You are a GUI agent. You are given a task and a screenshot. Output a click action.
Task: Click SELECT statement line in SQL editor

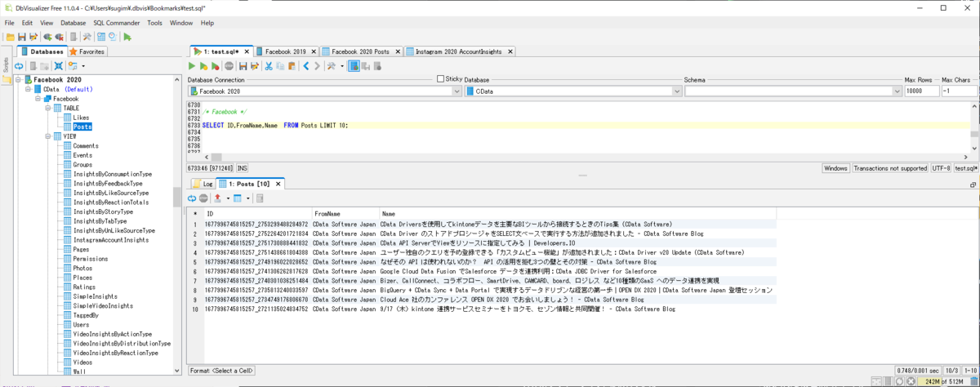coord(586,126)
